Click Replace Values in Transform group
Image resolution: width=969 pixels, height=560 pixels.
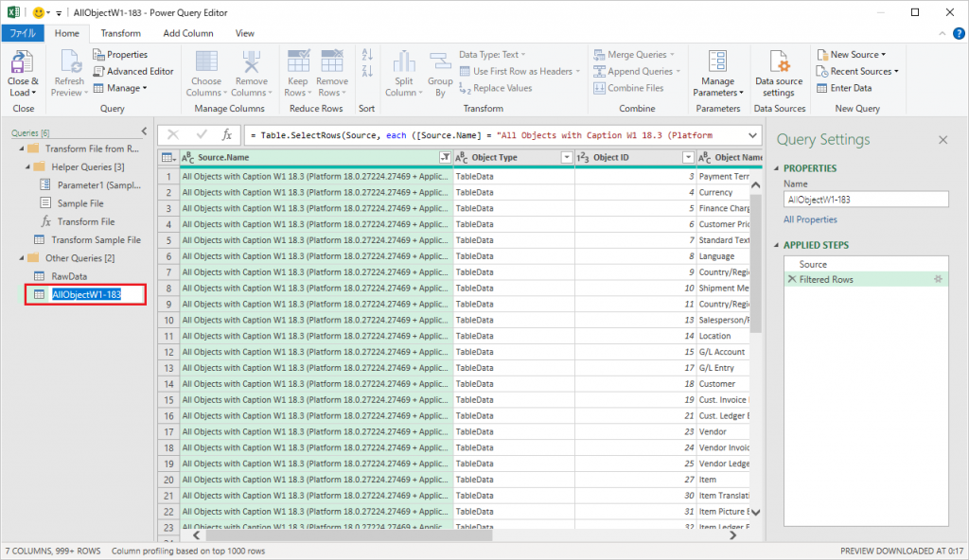(496, 88)
